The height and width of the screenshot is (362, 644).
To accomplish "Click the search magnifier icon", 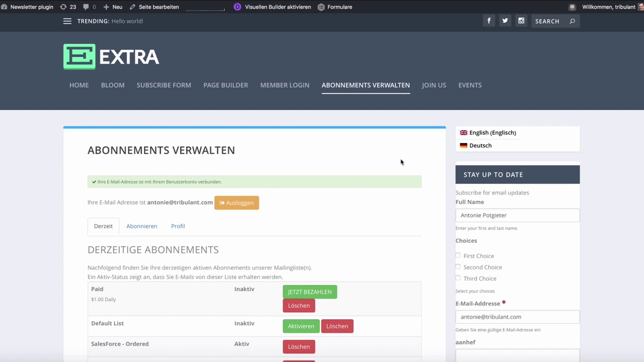I will (x=572, y=21).
